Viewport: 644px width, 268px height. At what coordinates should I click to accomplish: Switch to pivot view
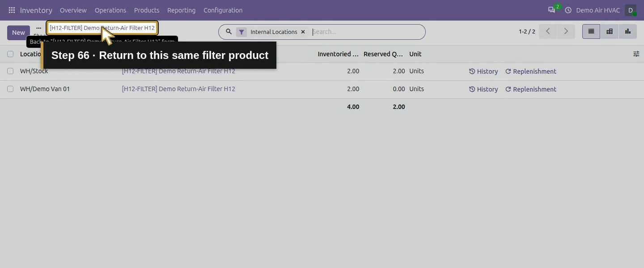click(x=609, y=31)
